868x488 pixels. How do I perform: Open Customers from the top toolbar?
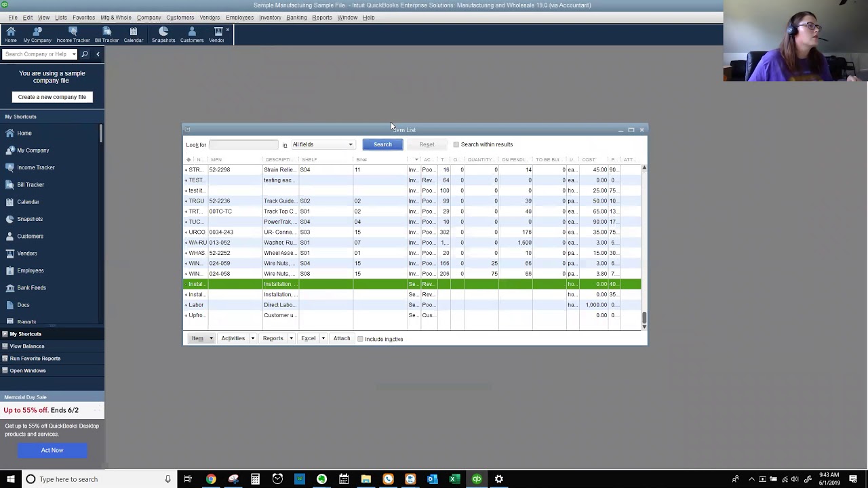coord(192,35)
